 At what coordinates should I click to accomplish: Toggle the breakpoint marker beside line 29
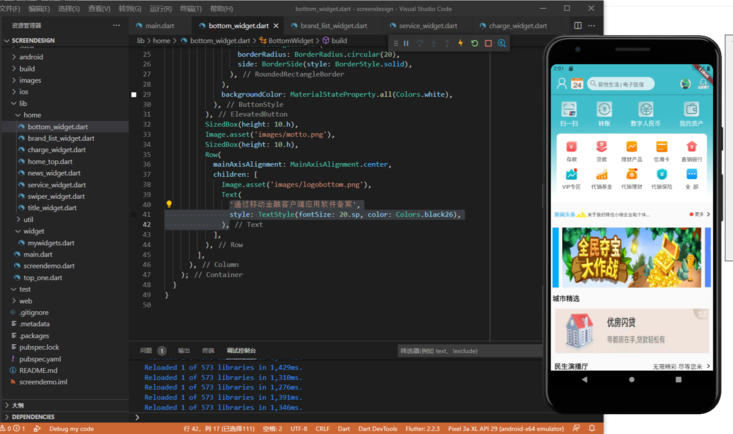click(134, 94)
